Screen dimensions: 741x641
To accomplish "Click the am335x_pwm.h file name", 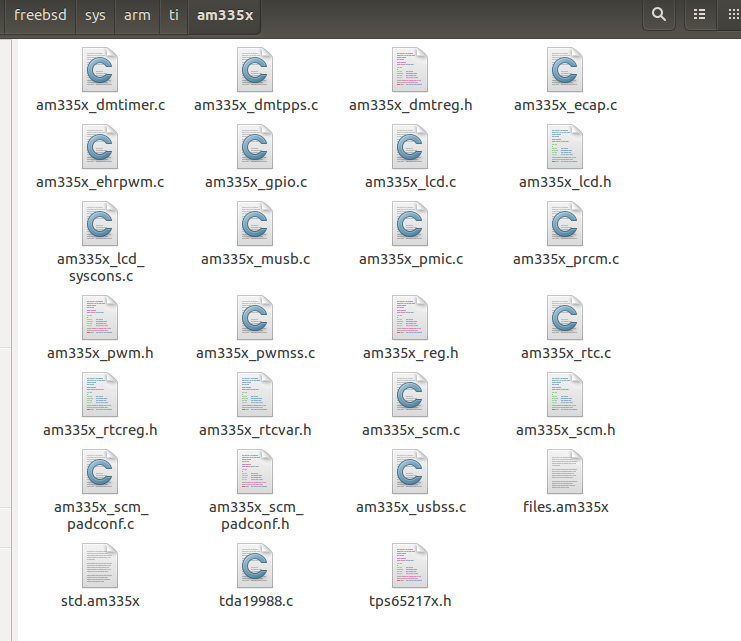I will coord(100,353).
